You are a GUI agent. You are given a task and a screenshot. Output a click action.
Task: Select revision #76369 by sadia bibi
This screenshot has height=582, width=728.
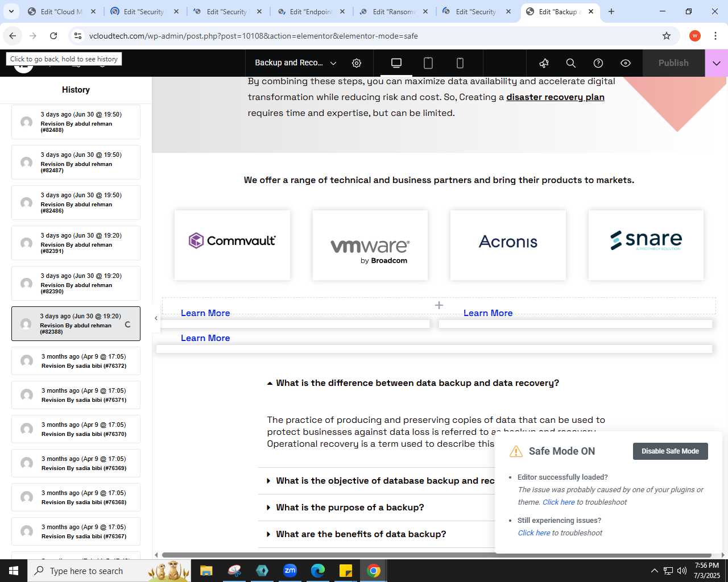click(x=76, y=463)
